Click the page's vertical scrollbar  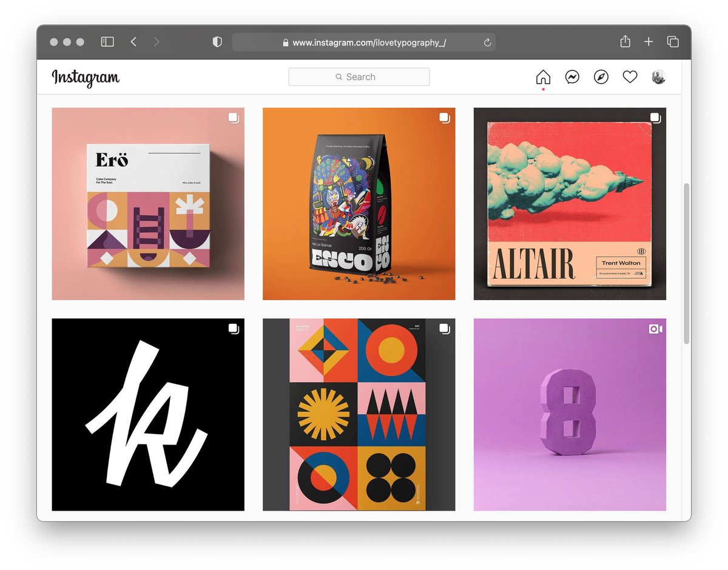[x=686, y=263]
